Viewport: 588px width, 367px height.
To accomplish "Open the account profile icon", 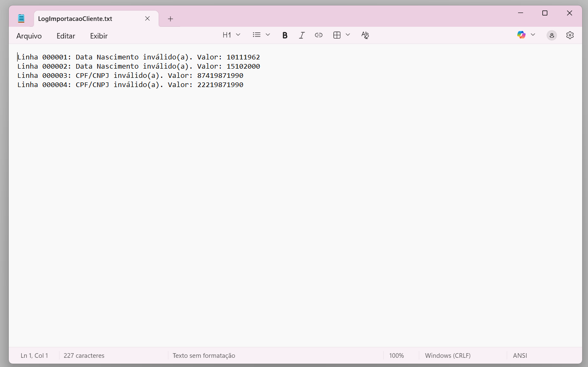I will (x=552, y=36).
